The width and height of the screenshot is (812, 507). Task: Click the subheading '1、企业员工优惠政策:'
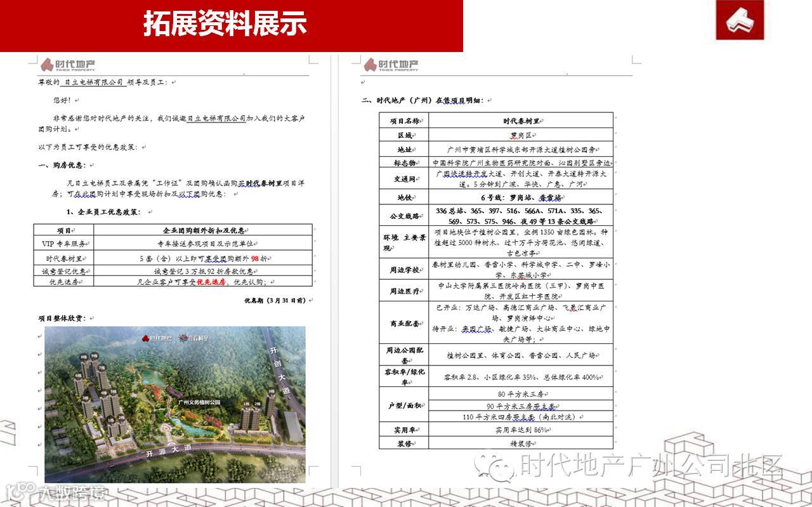click(x=105, y=211)
